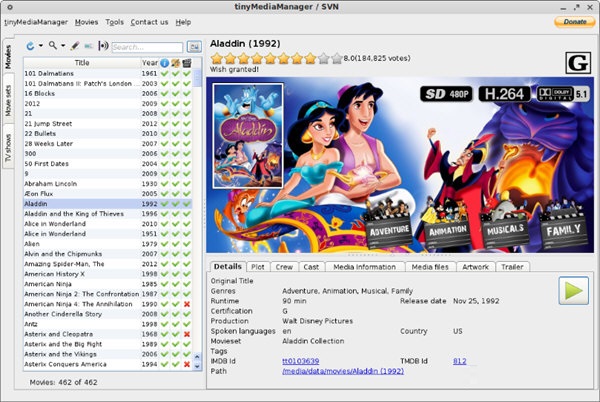Open the refresh icon's dropdown arrow

click(x=41, y=46)
